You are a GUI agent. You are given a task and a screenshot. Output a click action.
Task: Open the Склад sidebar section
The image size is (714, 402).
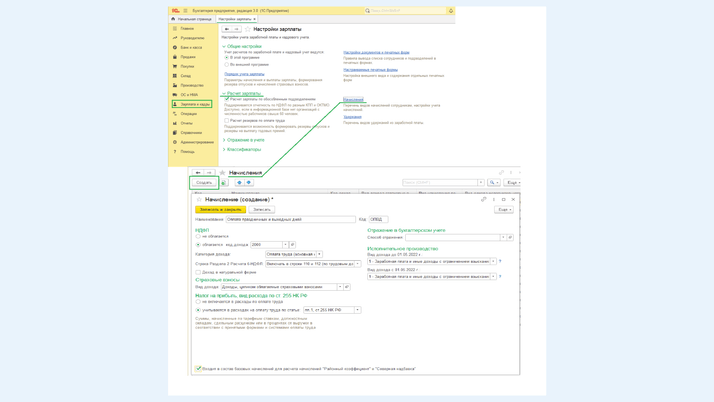[x=185, y=76]
